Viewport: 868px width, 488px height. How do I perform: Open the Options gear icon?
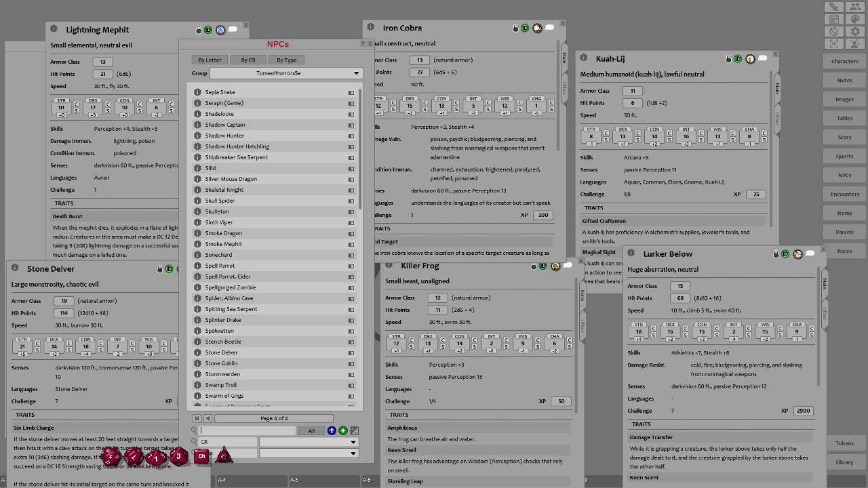pos(855,31)
